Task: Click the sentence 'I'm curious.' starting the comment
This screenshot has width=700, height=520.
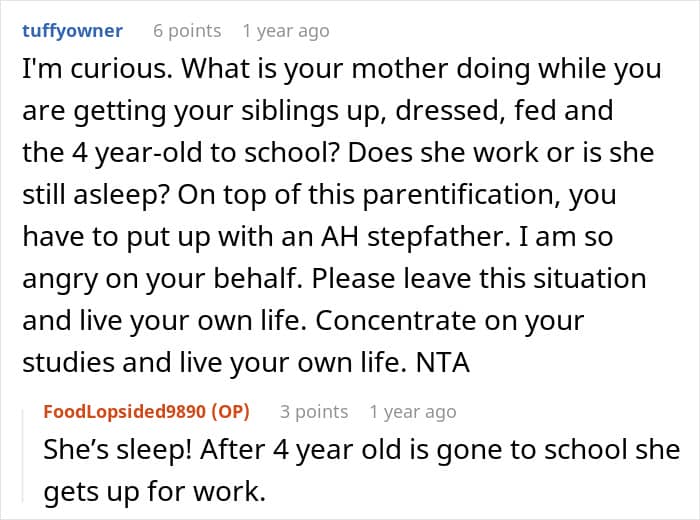Action: click(97, 69)
